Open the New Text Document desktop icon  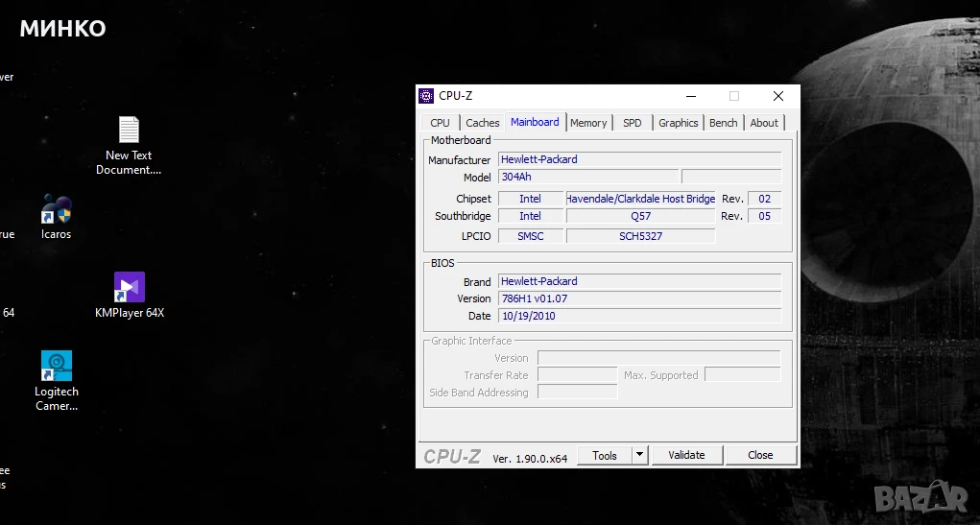(x=129, y=145)
